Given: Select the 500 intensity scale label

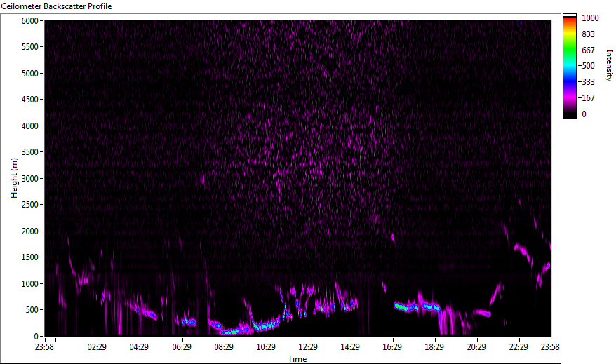Looking at the screenshot, I should 588,66.
